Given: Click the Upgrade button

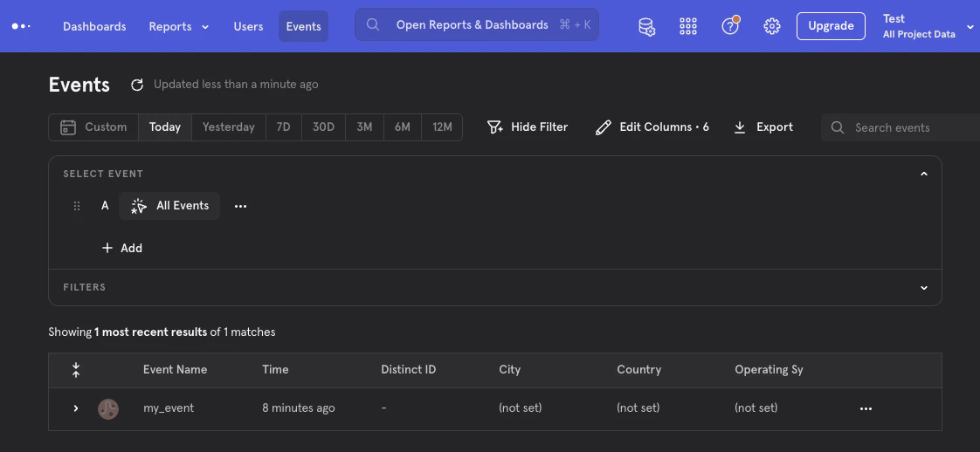Looking at the screenshot, I should [x=831, y=26].
